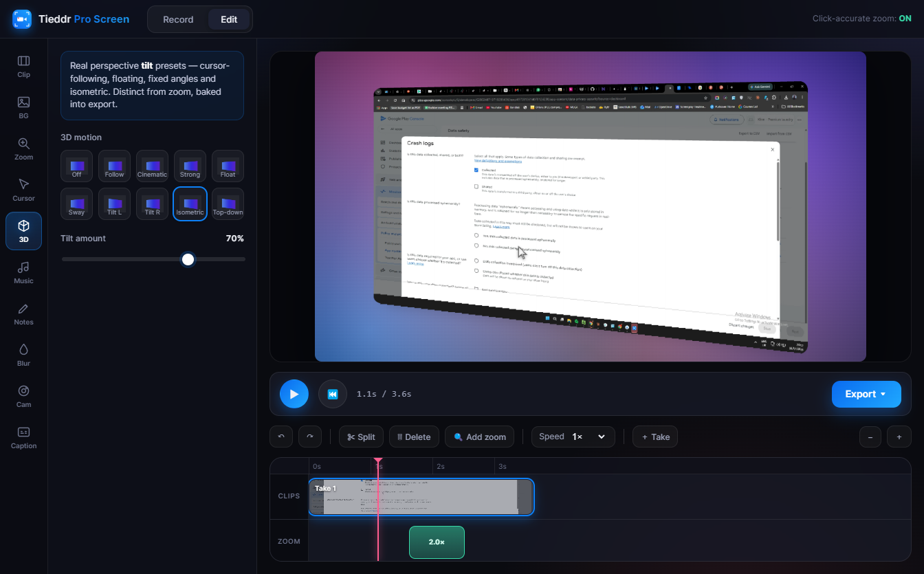Open the Notes panel

tap(23, 314)
